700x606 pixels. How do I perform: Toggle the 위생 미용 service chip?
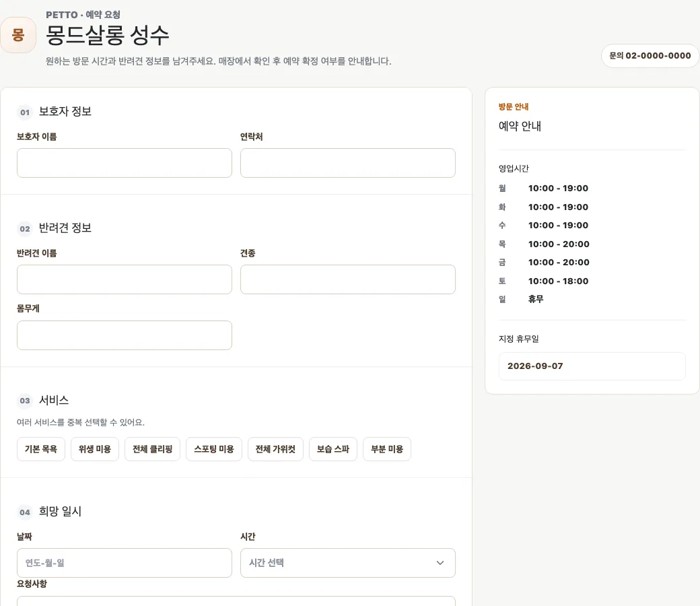pyautogui.click(x=95, y=449)
